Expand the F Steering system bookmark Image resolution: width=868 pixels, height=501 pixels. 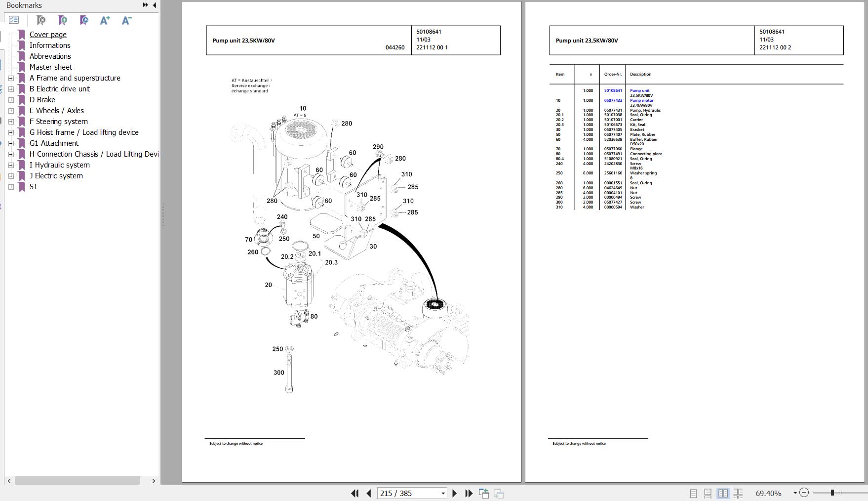11,122
